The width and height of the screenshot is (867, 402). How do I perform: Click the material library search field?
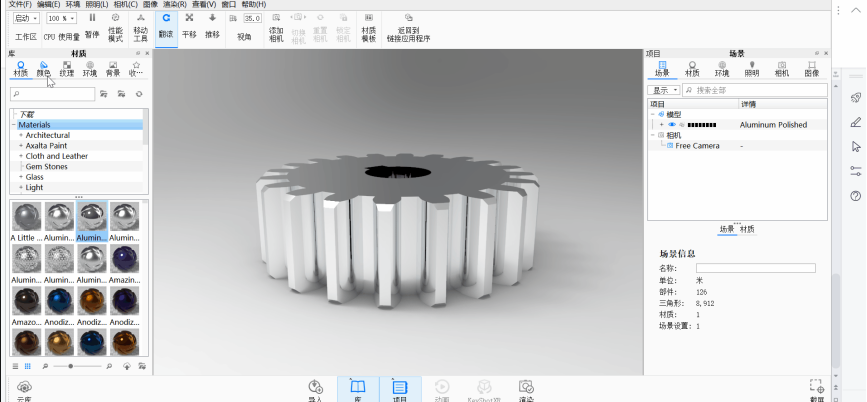pyautogui.click(x=53, y=95)
